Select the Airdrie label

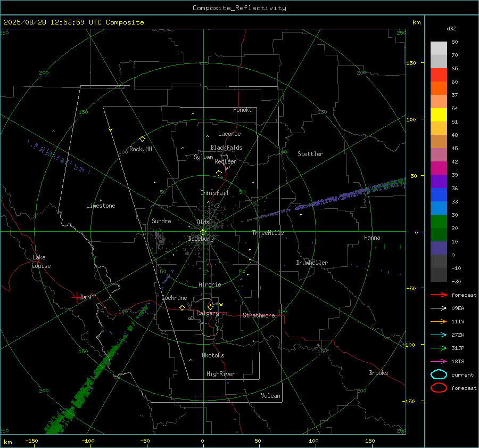(x=210, y=284)
